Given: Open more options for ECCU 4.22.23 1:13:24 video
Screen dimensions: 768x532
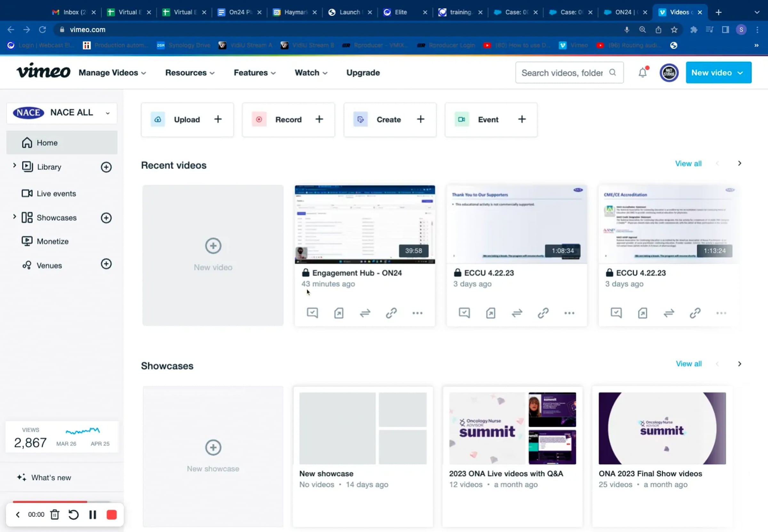Looking at the screenshot, I should [721, 313].
